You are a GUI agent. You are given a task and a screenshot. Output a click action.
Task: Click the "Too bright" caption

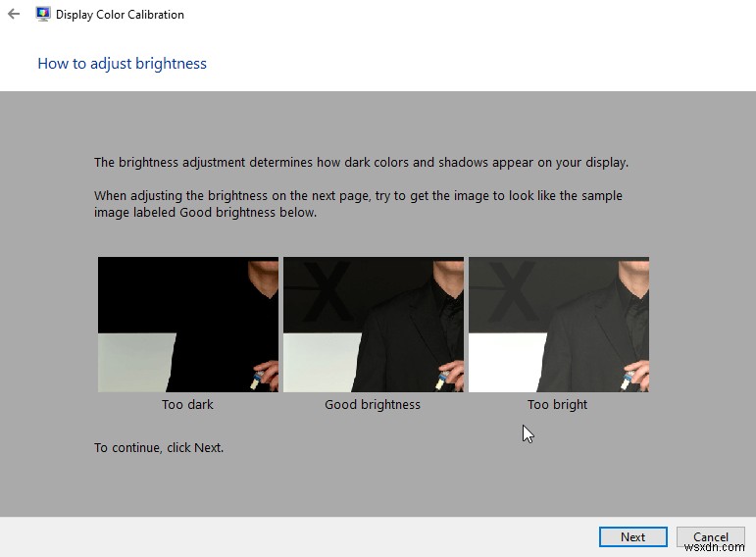[x=557, y=404]
